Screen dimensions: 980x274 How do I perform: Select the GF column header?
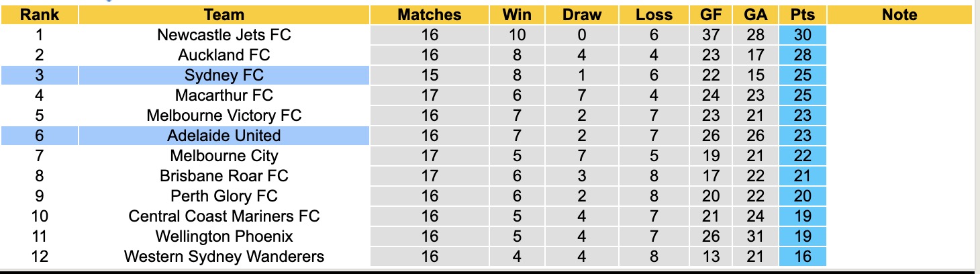coord(711,15)
